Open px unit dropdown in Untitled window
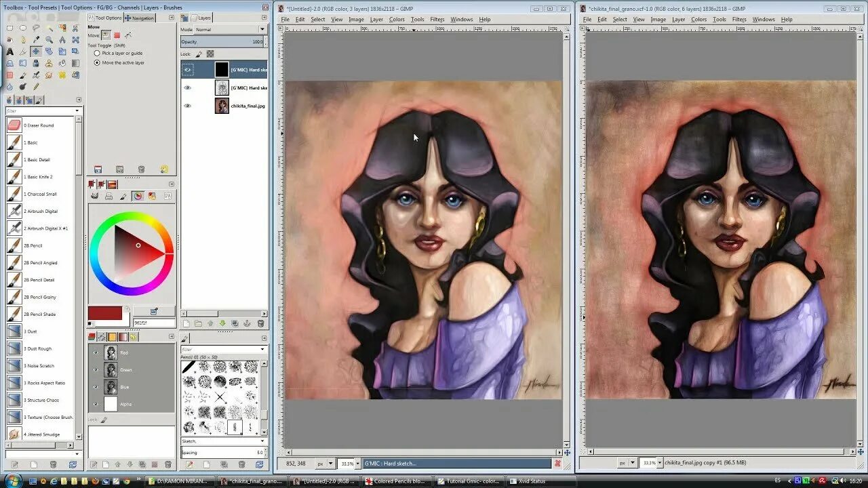Image resolution: width=868 pixels, height=488 pixels. point(325,464)
